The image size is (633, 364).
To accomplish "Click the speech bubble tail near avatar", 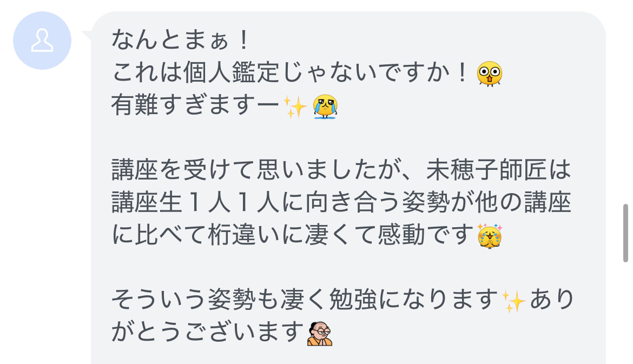I will [87, 36].
